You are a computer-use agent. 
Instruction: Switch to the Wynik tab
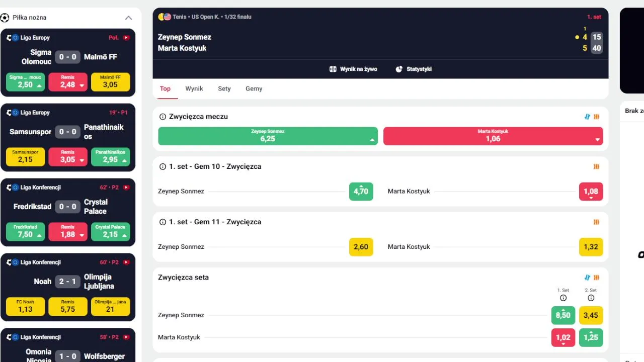194,88
